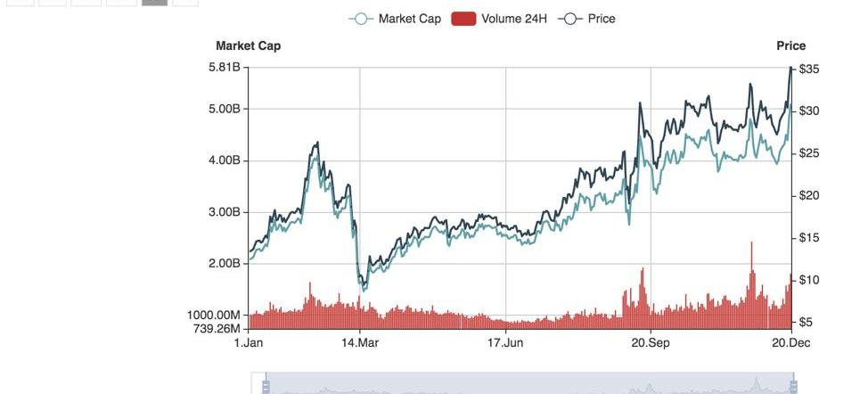This screenshot has height=394, width=868.
Task: Hide the Volume 24H series via its label
Action: click(512, 19)
